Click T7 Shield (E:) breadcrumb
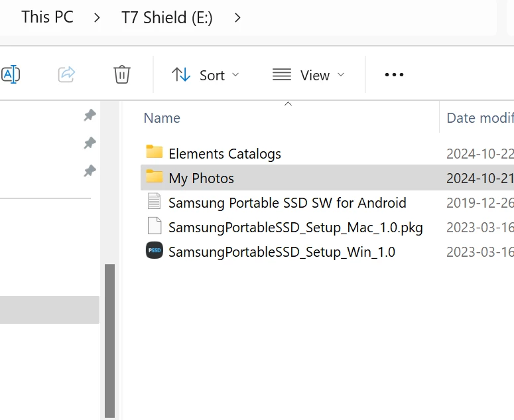Viewport: 514px width, 420px height. [167, 17]
